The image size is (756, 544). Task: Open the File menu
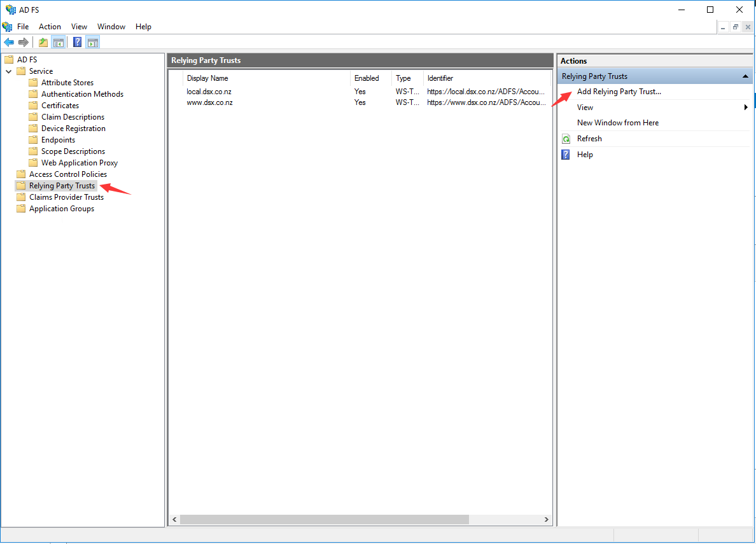tap(23, 27)
